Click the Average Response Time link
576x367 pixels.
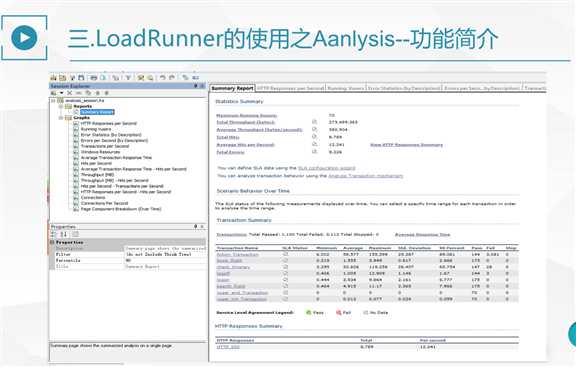point(422,234)
